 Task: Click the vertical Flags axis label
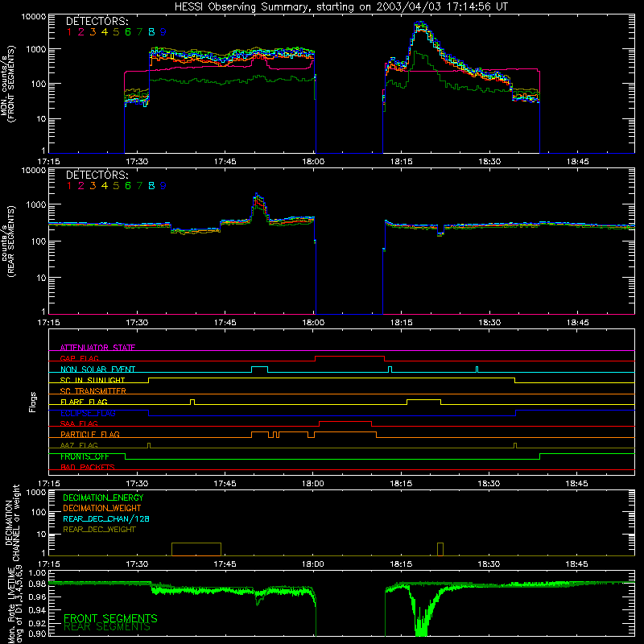coord(33,402)
